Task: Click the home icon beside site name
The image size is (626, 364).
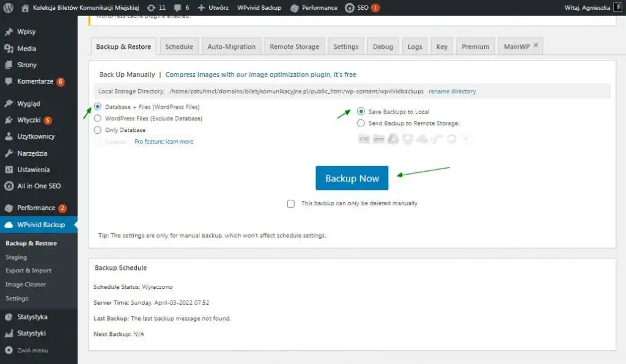Action: tap(24, 7)
